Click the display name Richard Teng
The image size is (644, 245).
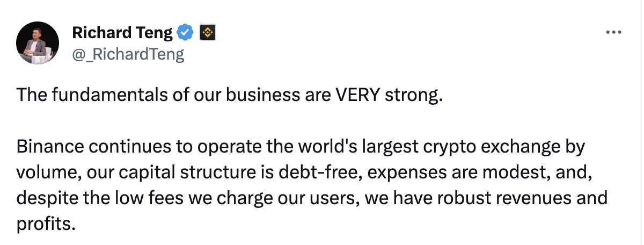tap(122, 33)
